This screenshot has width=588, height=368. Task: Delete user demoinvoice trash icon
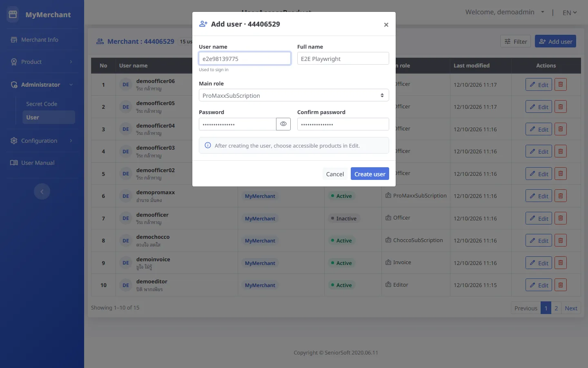[x=561, y=263]
